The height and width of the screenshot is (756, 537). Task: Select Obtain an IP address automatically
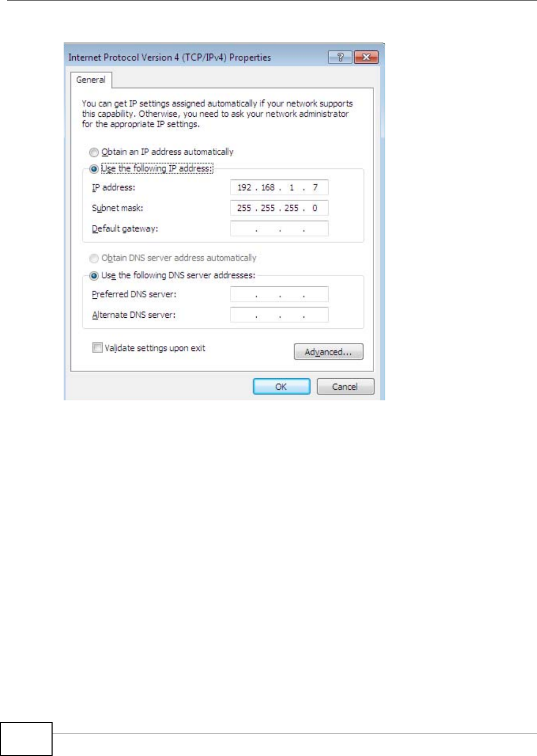[x=94, y=153]
